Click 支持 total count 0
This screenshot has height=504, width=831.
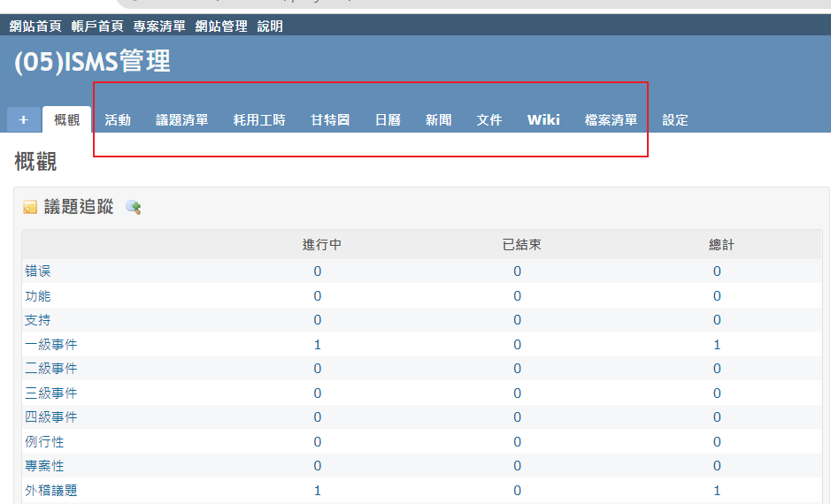[x=717, y=320]
